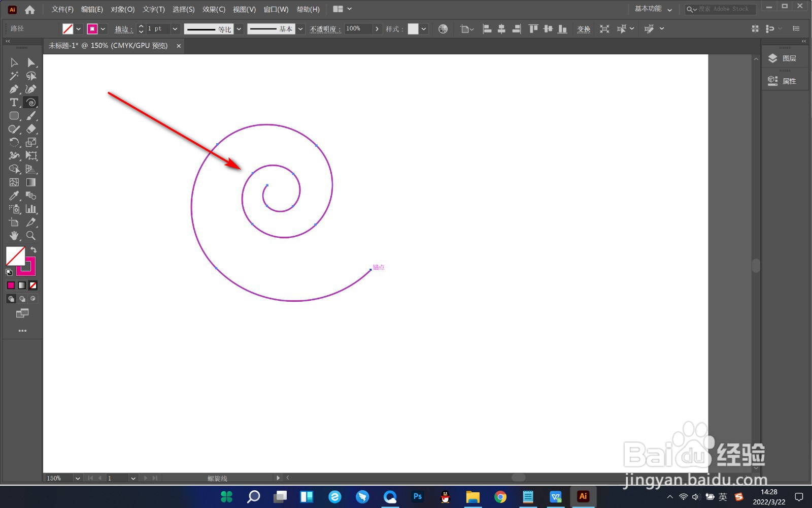This screenshot has width=812, height=508.
Task: Select the Gradient tool
Action: coord(31,182)
